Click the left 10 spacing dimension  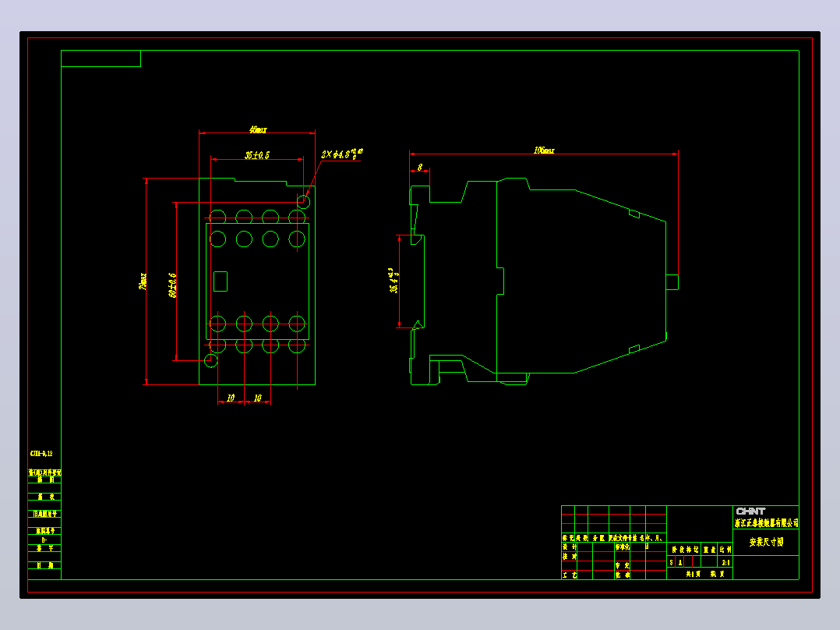(231, 398)
